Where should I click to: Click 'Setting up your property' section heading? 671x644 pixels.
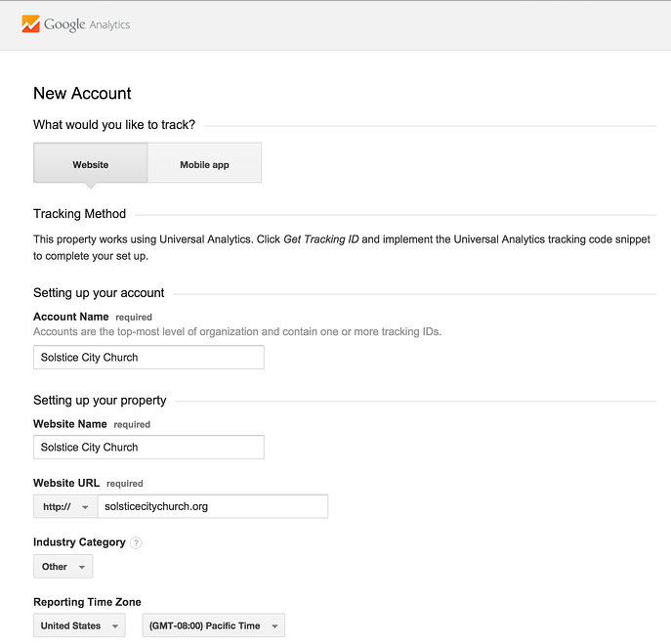tap(100, 401)
